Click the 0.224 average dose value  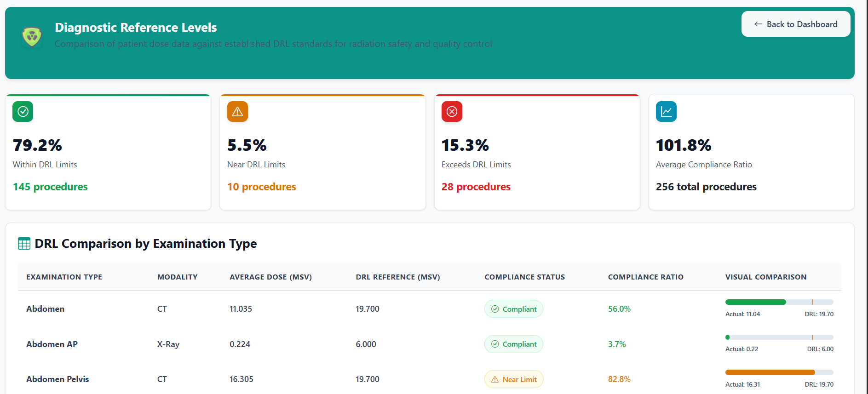click(x=240, y=344)
